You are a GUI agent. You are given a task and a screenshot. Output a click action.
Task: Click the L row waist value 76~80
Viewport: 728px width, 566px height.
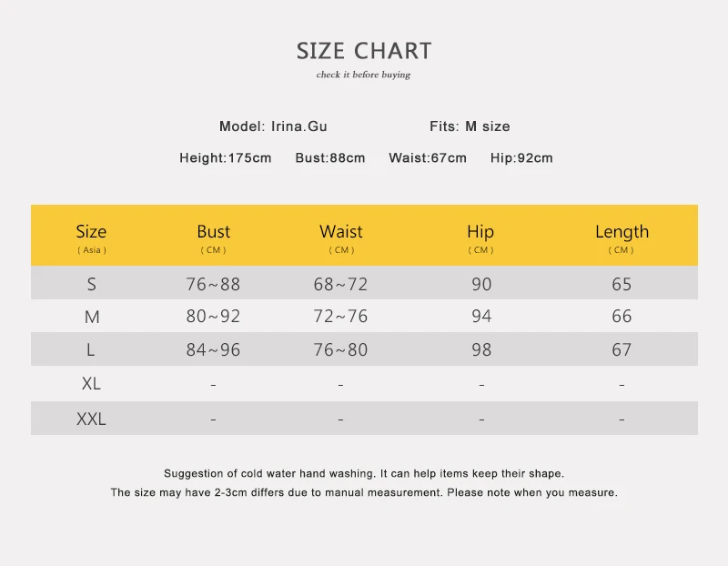click(x=340, y=349)
